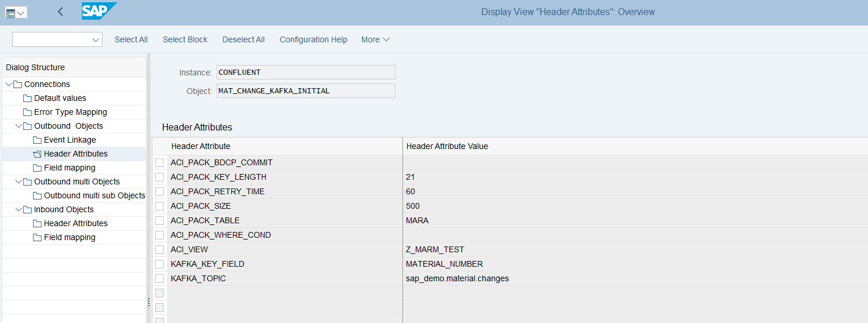Click Outbound multi sub Objects folder icon

tap(37, 195)
